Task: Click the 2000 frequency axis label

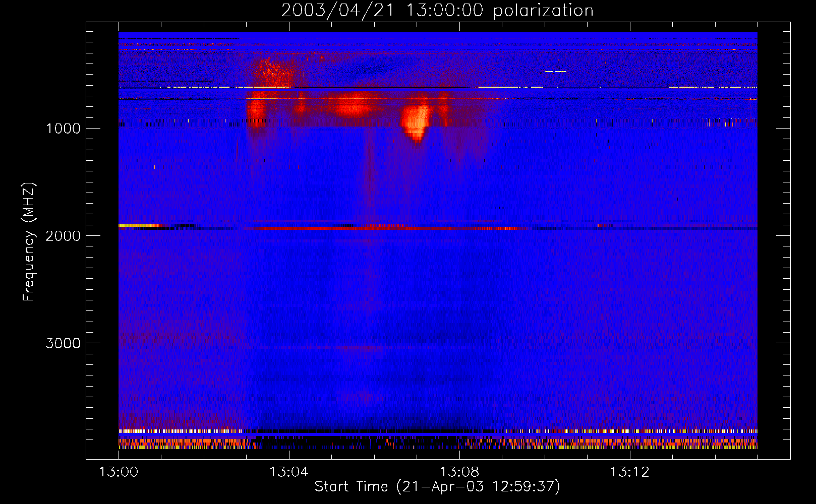Action: click(63, 236)
